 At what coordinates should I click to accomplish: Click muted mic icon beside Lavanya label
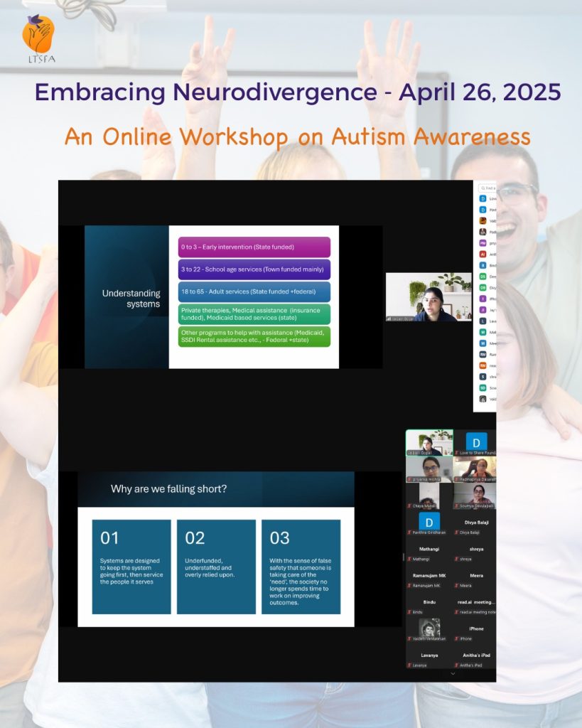410,665
